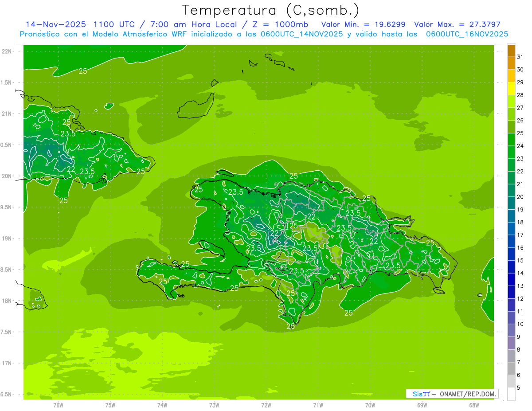Image resolution: width=532 pixels, height=411 pixels.
Task: Click the "71W" longitude axis label
Action: click(x=318, y=405)
